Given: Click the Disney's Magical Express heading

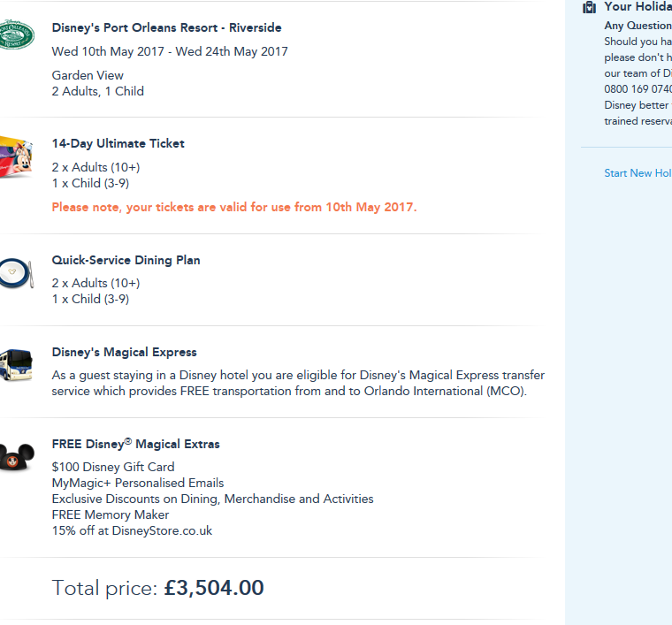Looking at the screenshot, I should 125,352.
